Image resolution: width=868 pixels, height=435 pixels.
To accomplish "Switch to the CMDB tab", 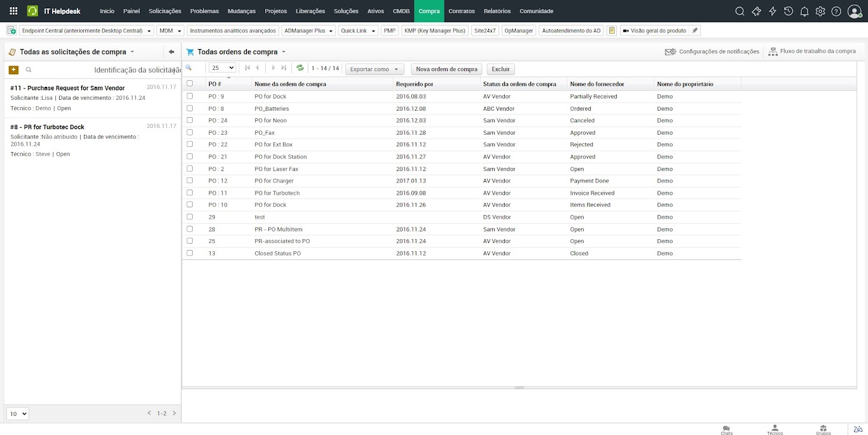I will click(401, 11).
